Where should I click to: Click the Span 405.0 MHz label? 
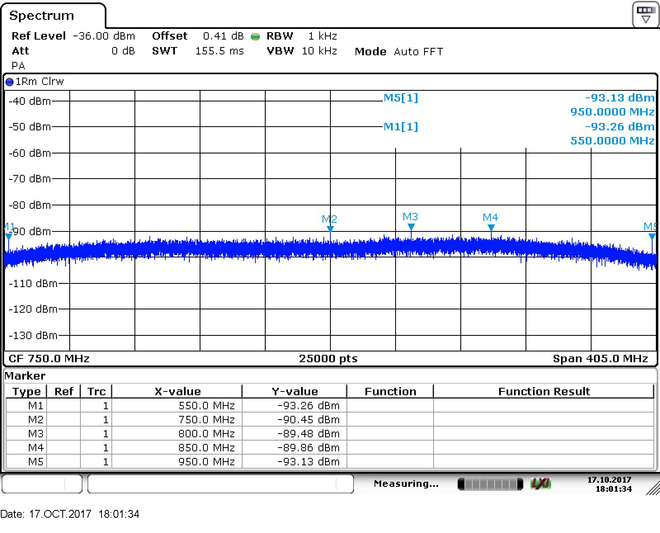[600, 359]
